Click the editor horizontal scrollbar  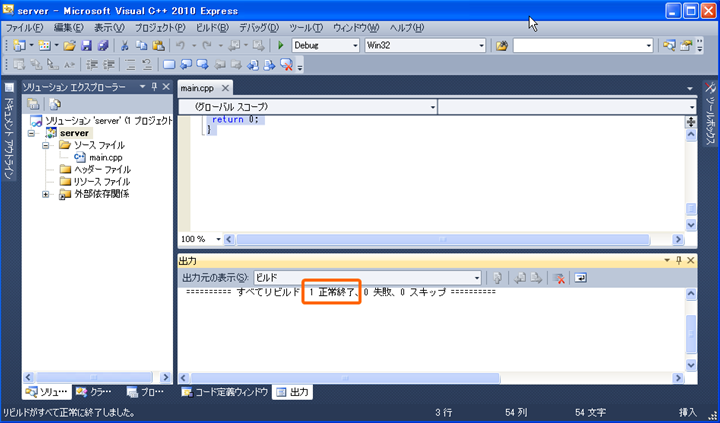443,239
